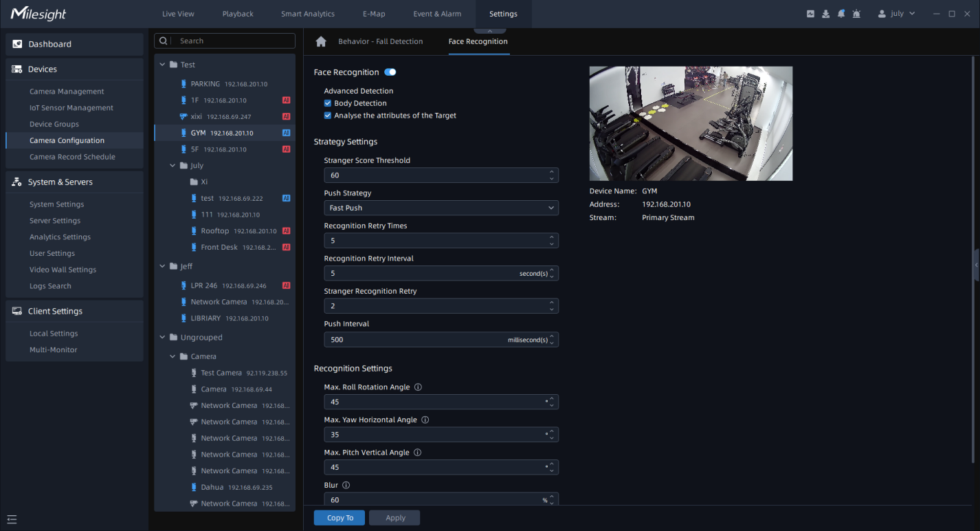
Task: Open the Push Strategy dropdown
Action: pyautogui.click(x=441, y=208)
